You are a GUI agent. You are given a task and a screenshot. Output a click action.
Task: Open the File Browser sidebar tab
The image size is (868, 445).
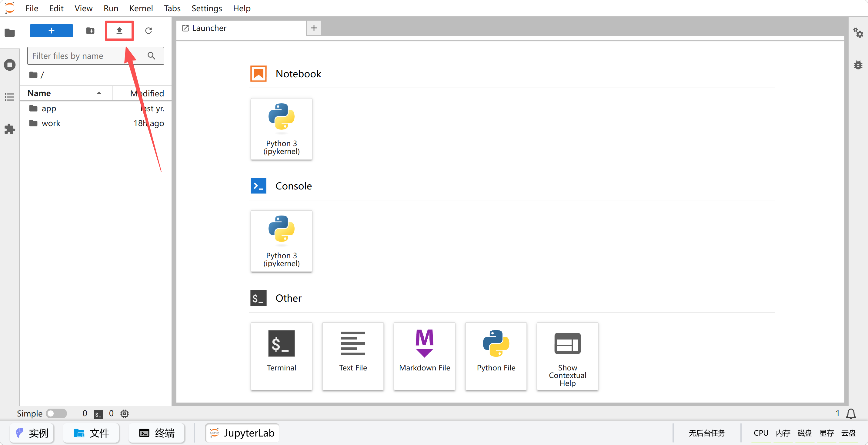coord(10,33)
